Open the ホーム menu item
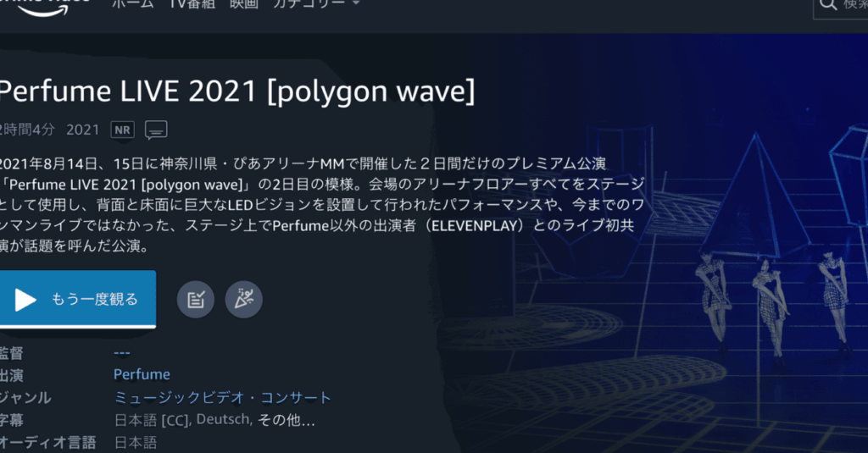The height and width of the screenshot is (453, 868). tap(133, 4)
